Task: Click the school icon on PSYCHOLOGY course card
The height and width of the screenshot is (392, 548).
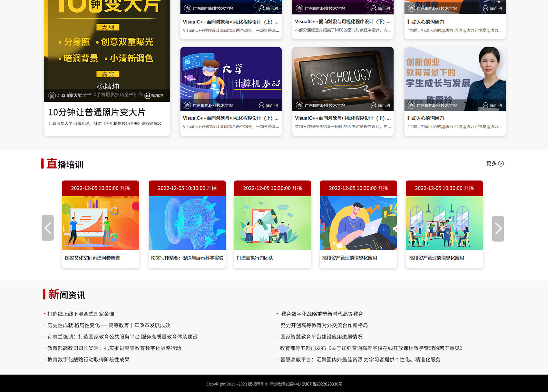Action: (x=299, y=105)
